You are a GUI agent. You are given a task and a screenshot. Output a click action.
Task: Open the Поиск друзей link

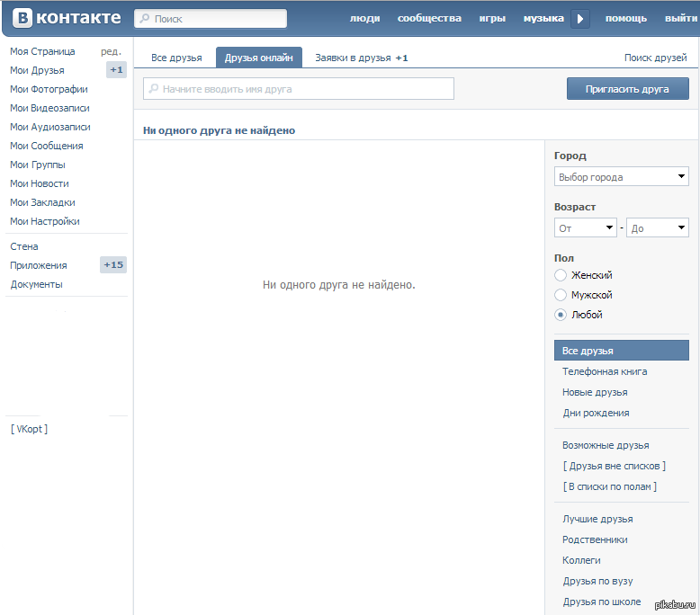tap(655, 58)
